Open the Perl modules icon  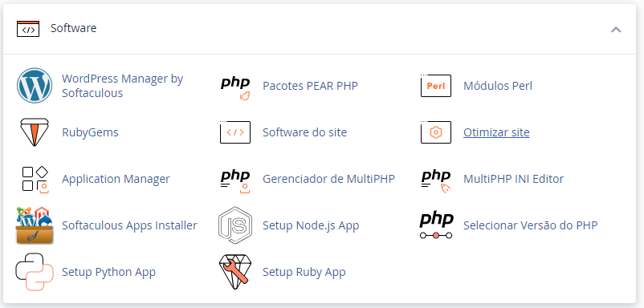click(x=436, y=86)
